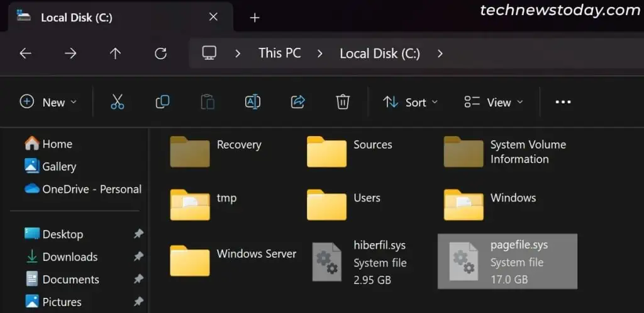The image size is (644, 313).
Task: Cut the selected item with scissors icon
Action: pos(118,101)
